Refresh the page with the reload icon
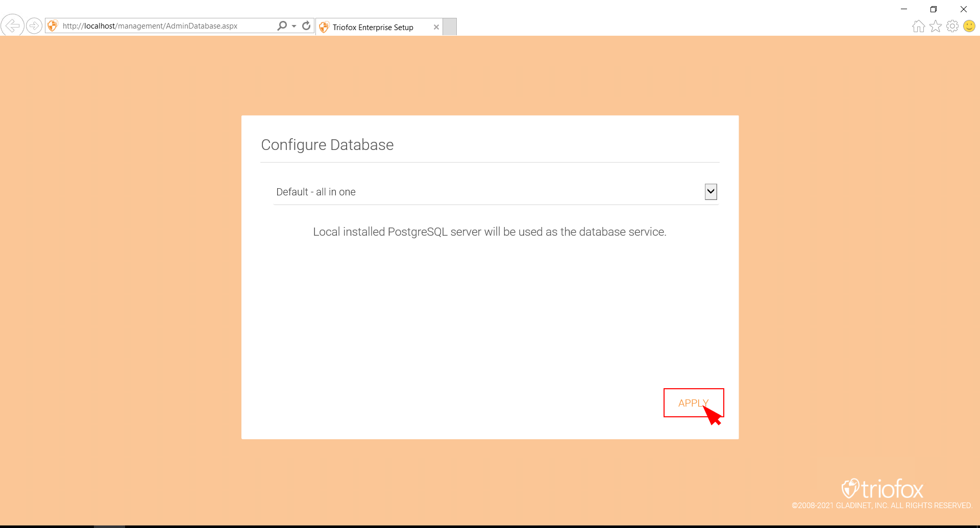 click(x=306, y=26)
